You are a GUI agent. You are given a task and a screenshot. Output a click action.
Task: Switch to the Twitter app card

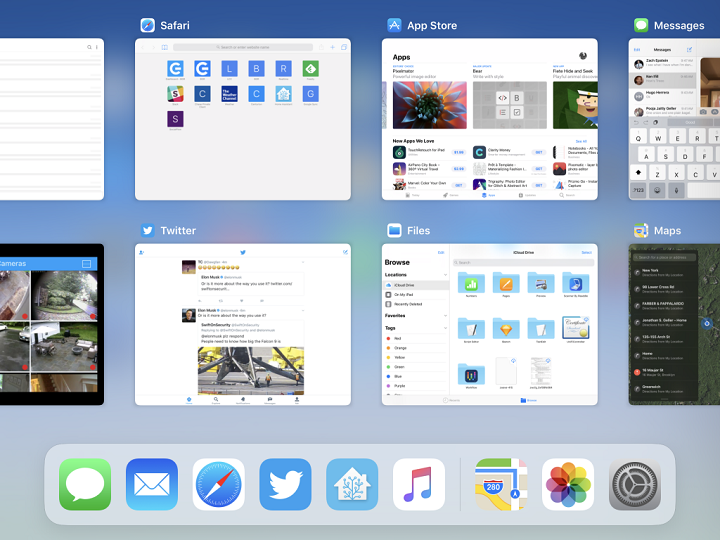coord(243,324)
